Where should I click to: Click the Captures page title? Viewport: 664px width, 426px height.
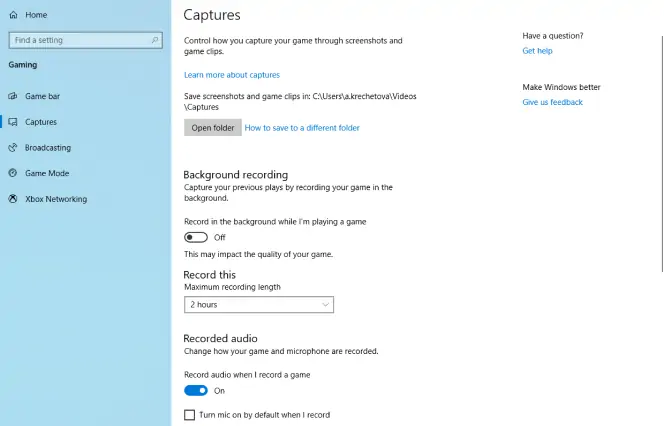212,15
